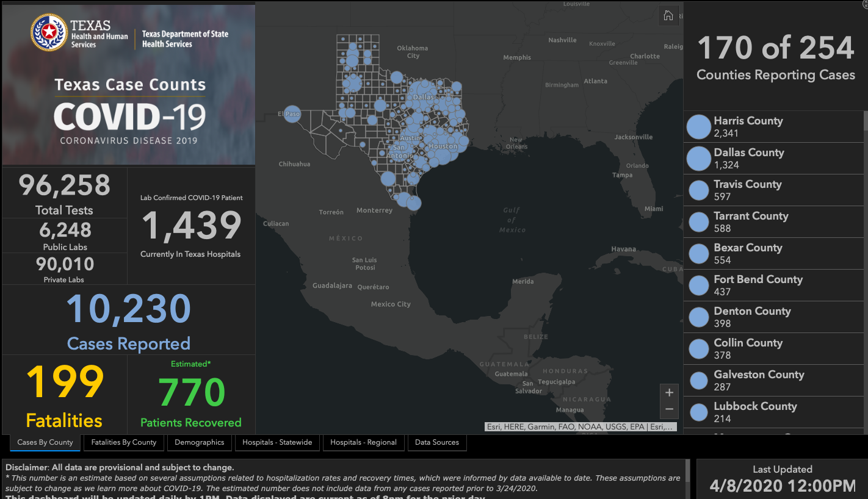Click the map home extent button
Viewport: 868px width, 499px height.
pos(668,16)
